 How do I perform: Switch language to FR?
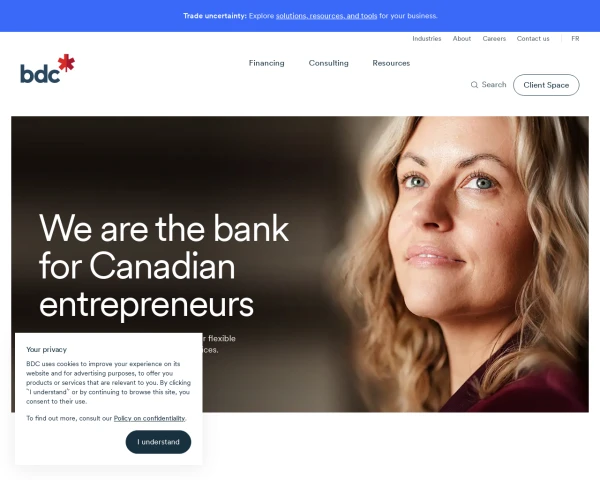575,39
